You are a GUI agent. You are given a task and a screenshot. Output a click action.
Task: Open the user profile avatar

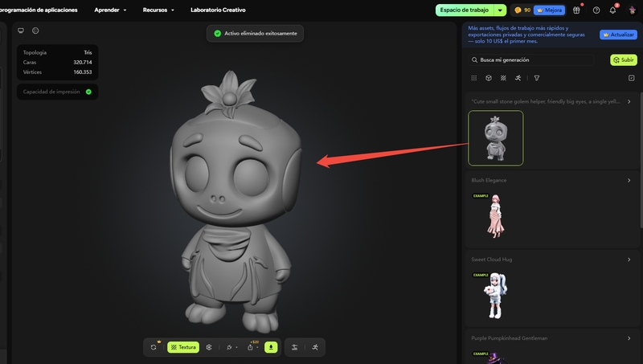pos(633,10)
